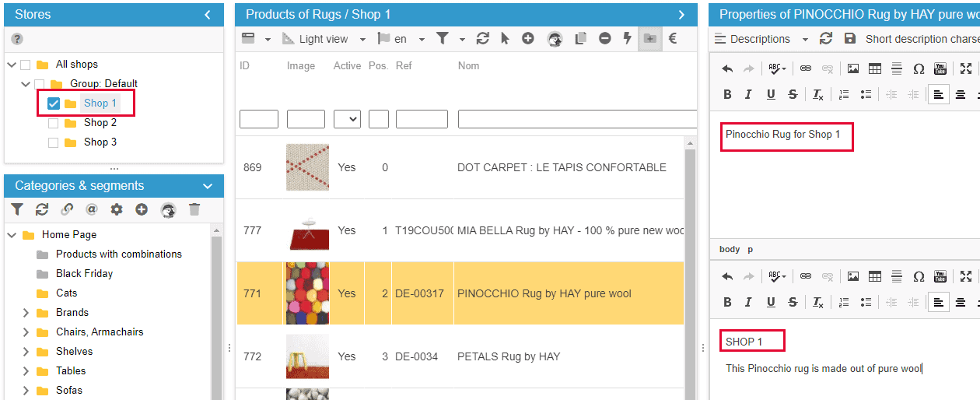Click the duplicate product copy icon
This screenshot has width=980, height=400.
tap(580, 39)
